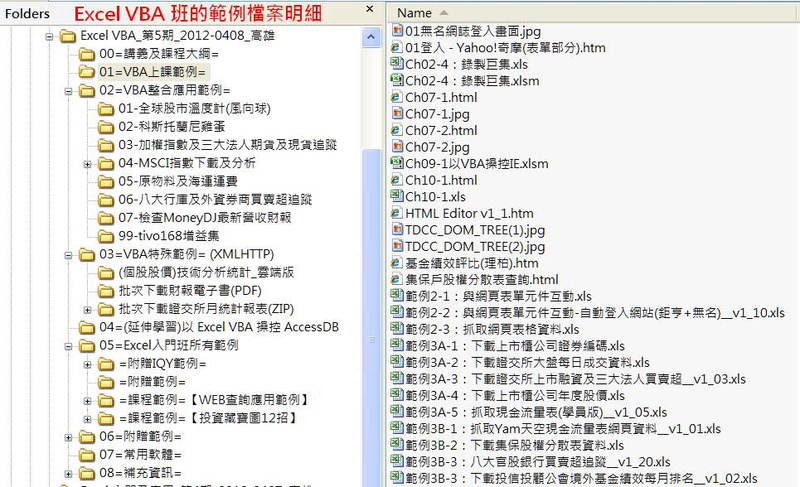Expand the 批次下載證交所月統計報表(ZIP) node
The height and width of the screenshot is (487, 800).
tap(87, 310)
